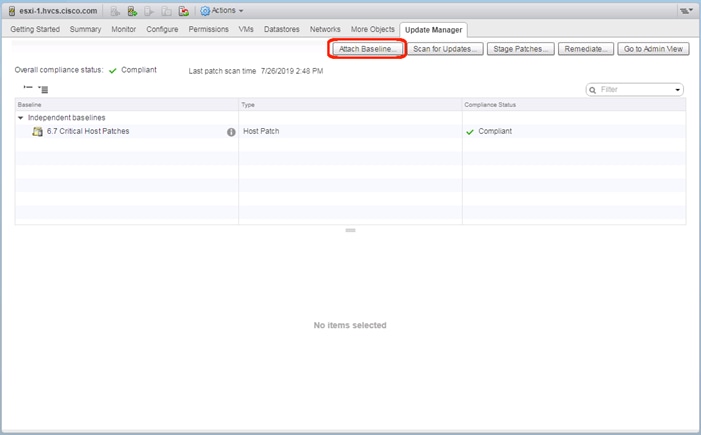The width and height of the screenshot is (701, 435).
Task: Click the collapse-all tree icon above Baseline column
Action: click(28, 88)
